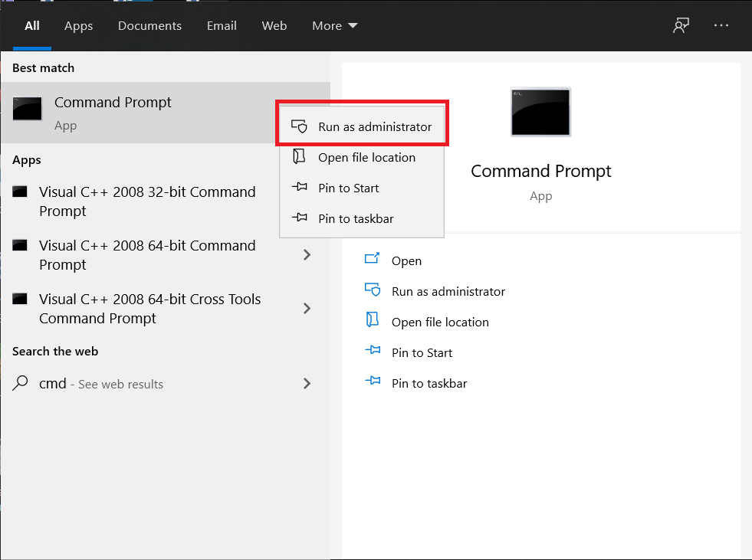The image size is (752, 560).
Task: Click the feedback person icon in header
Action: [x=681, y=25]
